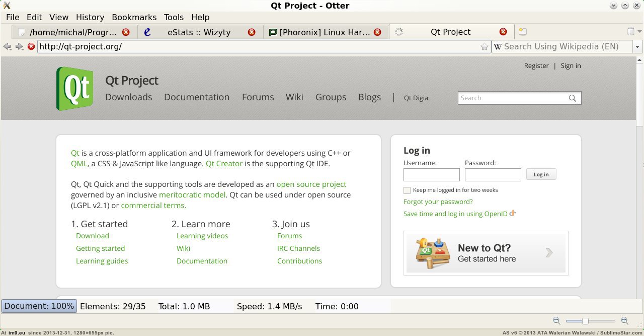
Task: Open the Bookmarks menu
Action: tap(134, 17)
